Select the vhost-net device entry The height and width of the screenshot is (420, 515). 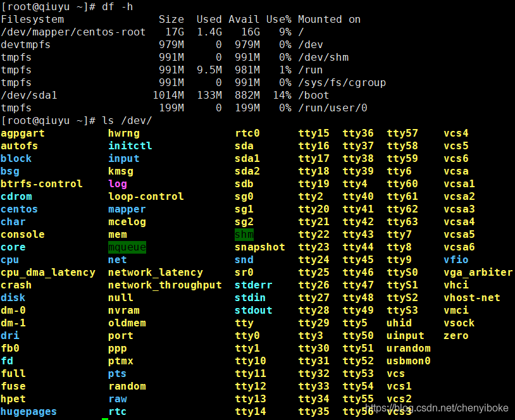point(472,298)
